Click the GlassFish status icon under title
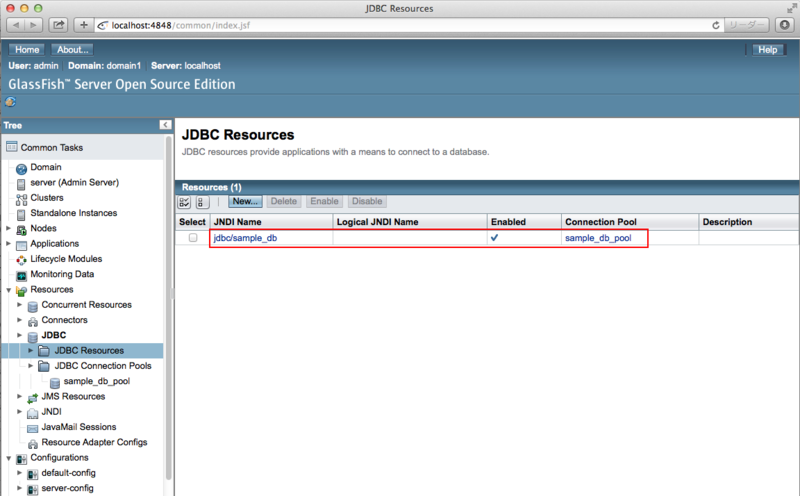Image resolution: width=800 pixels, height=496 pixels. pyautogui.click(x=10, y=102)
